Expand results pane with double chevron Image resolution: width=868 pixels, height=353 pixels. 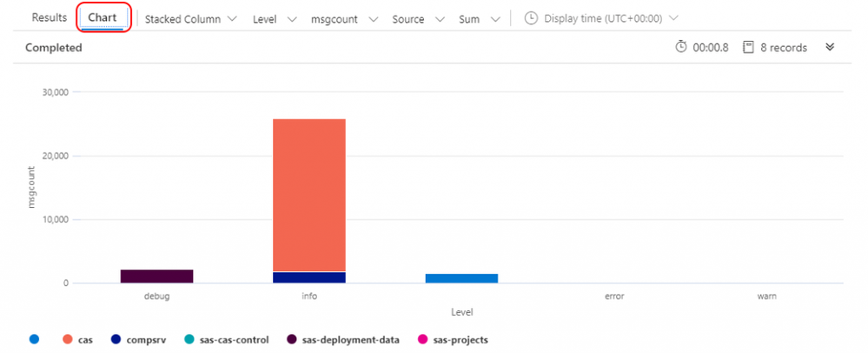pyautogui.click(x=830, y=48)
